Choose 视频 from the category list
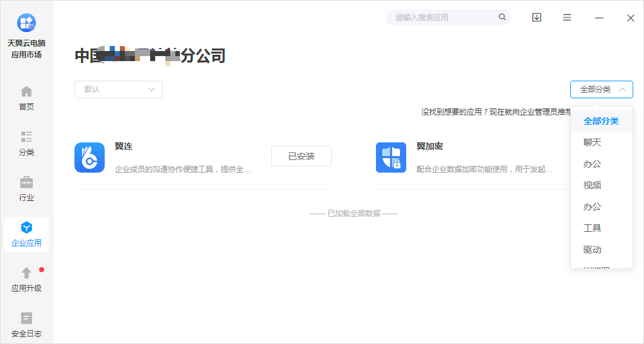 click(592, 185)
